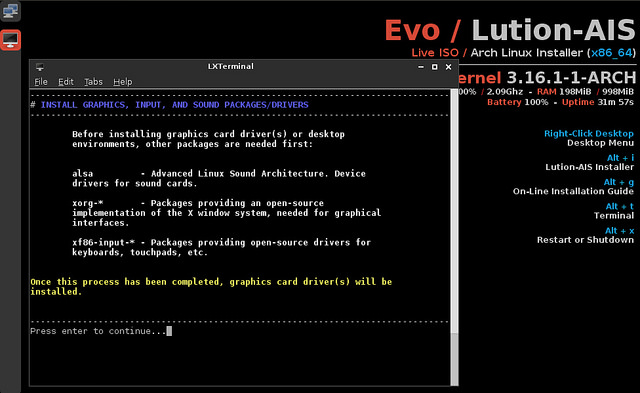640x393 pixels.
Task: Open the network computers icon in side panel
Action: (x=10, y=11)
